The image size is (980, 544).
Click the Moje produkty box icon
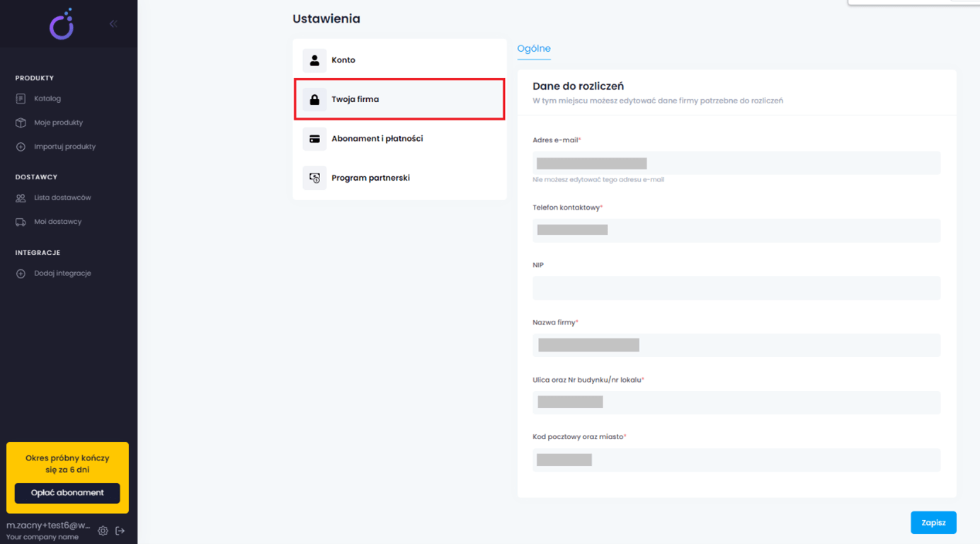[x=21, y=123]
